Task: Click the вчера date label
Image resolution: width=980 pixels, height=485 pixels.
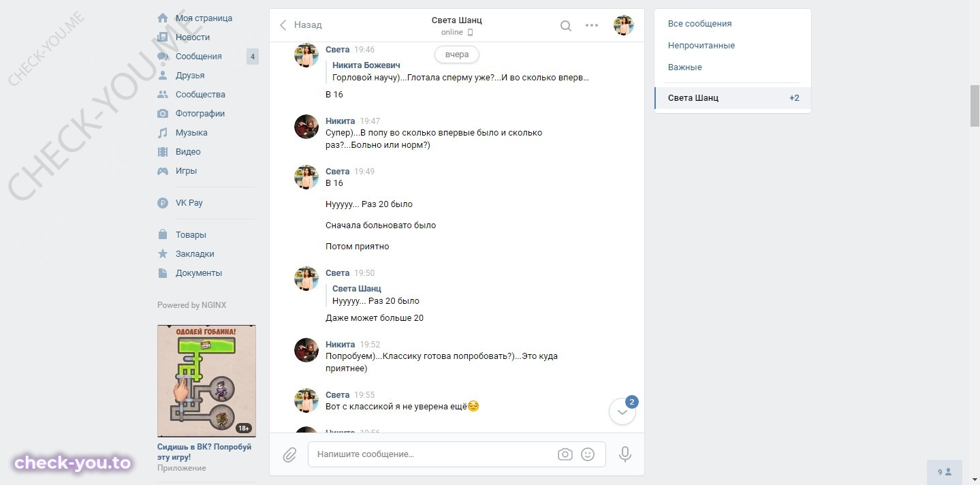Action: tap(457, 54)
